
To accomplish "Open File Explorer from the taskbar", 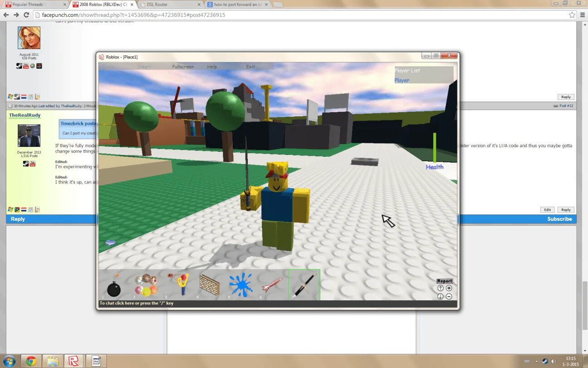I will (53, 361).
